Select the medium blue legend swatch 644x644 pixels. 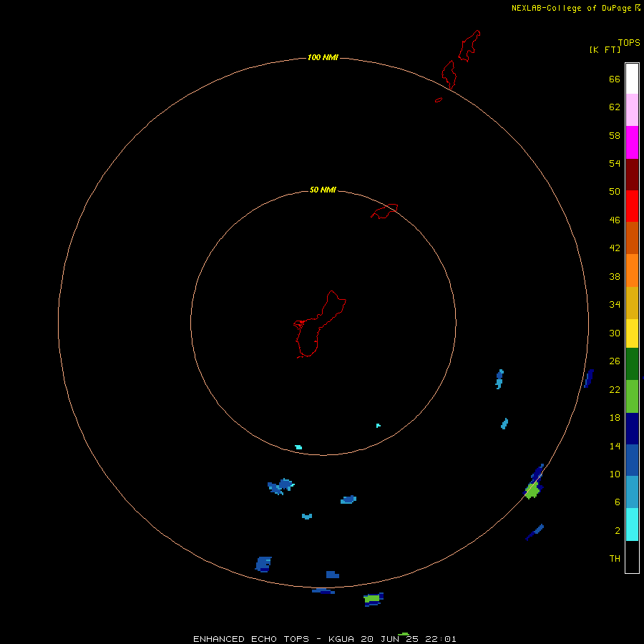(x=632, y=460)
